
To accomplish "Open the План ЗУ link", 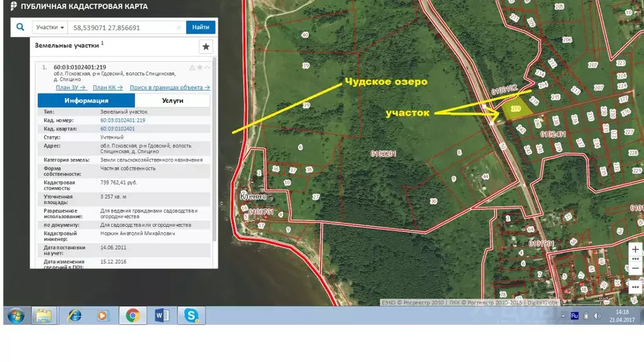I will [x=70, y=87].
